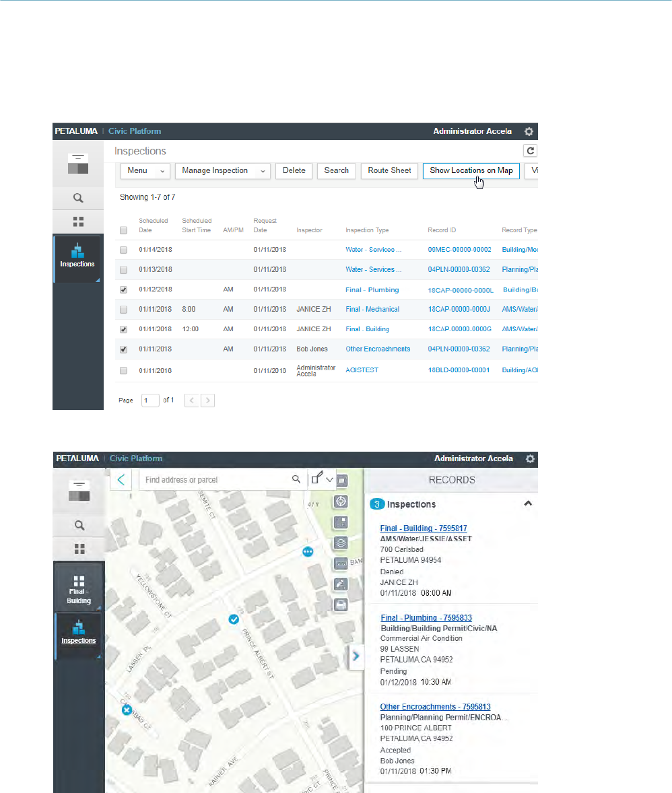Screen dimensions: 672x793
Task: Open settings gear in the map screen
Action: pos(530,458)
